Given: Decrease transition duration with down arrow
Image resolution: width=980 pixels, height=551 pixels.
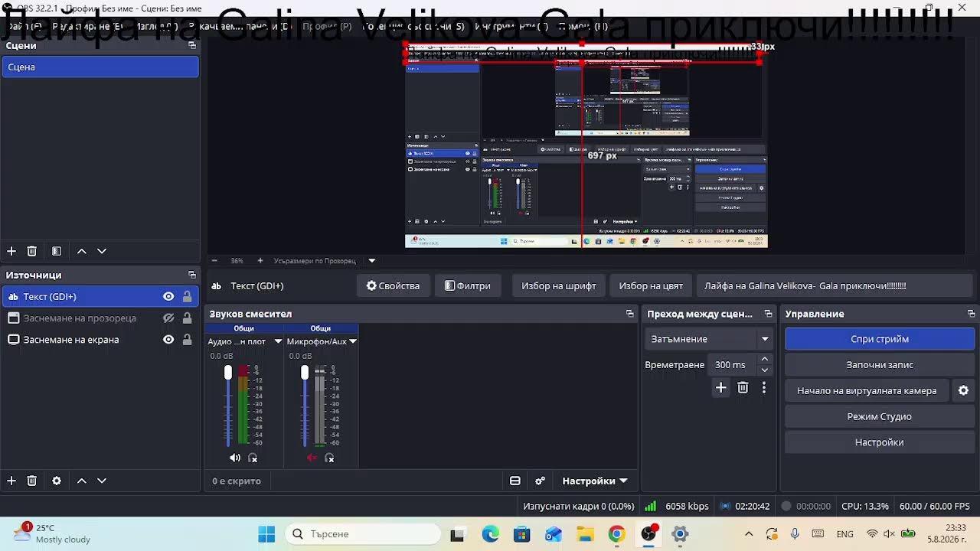Looking at the screenshot, I should (x=764, y=370).
